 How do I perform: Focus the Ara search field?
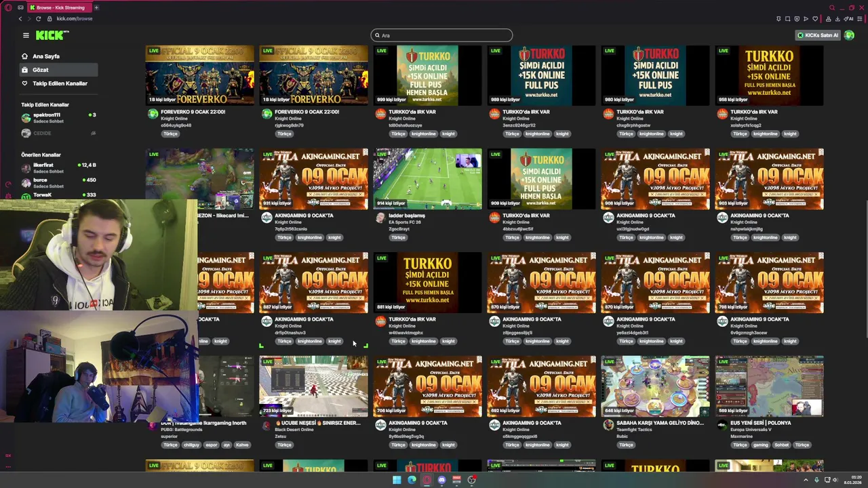[x=441, y=35]
